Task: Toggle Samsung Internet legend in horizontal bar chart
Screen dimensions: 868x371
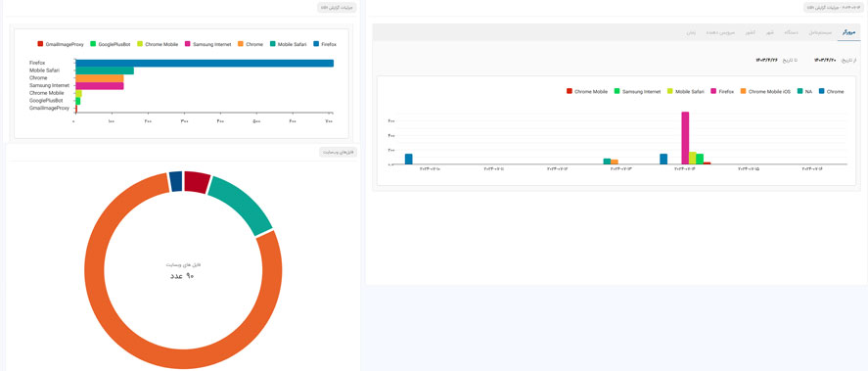Action: coord(207,44)
